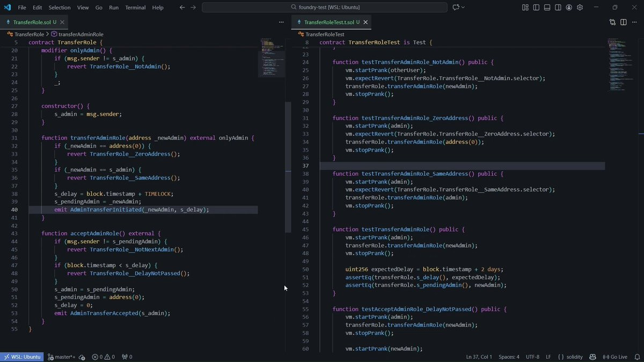Go back with the navigation left arrow
This screenshot has width=644, height=362.
tap(182, 8)
